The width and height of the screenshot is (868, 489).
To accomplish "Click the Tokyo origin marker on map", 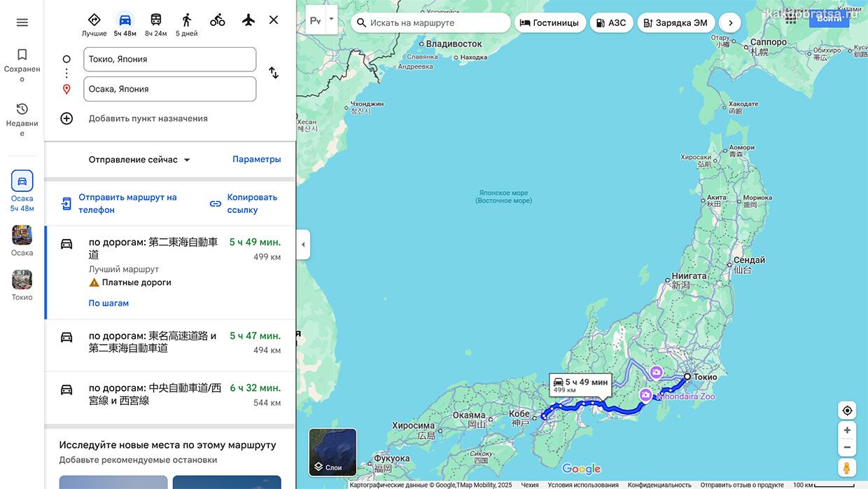I will tap(687, 377).
